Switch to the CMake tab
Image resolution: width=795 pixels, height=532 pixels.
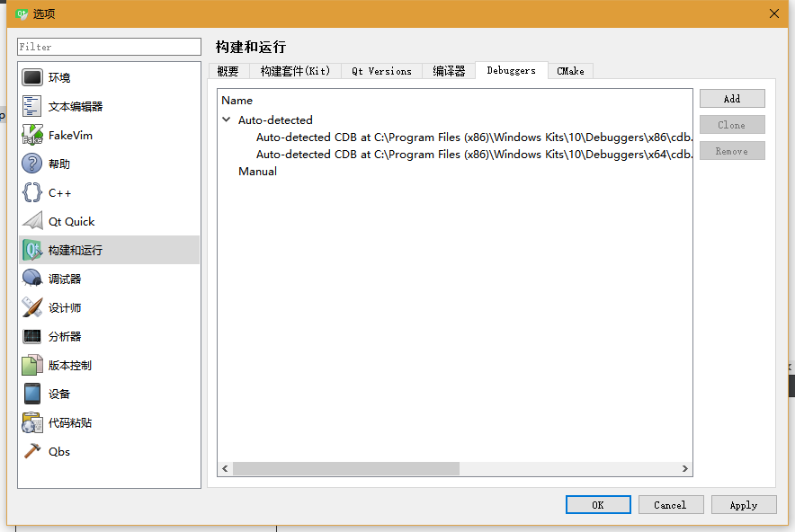(570, 71)
